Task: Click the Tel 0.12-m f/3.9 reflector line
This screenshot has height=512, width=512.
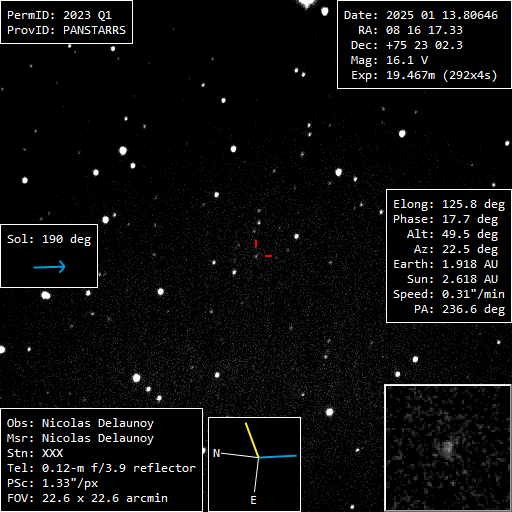Action: pyautogui.click(x=101, y=468)
